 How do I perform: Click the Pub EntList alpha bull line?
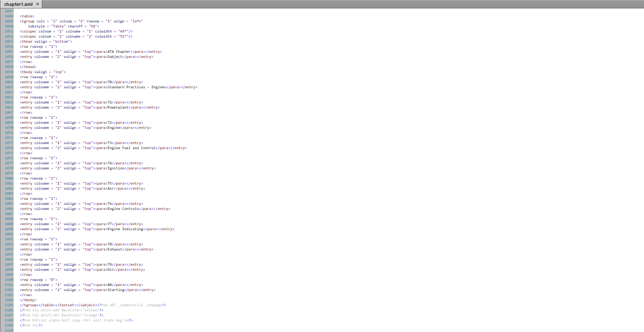[76, 320]
